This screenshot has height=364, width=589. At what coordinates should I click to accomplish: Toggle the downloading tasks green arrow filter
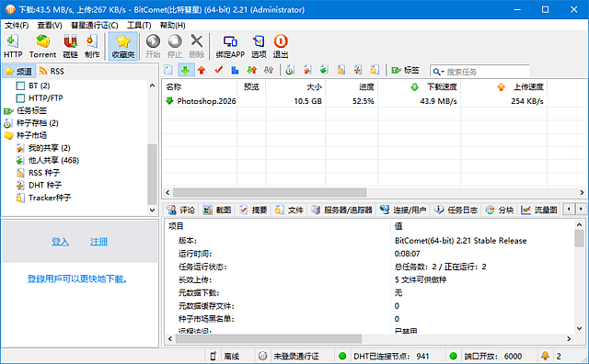point(185,70)
